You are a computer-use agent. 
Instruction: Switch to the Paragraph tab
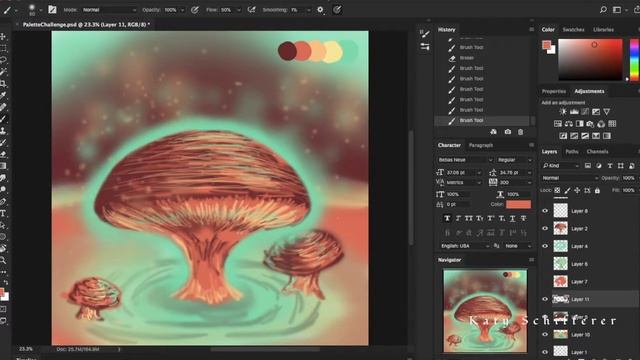480,145
